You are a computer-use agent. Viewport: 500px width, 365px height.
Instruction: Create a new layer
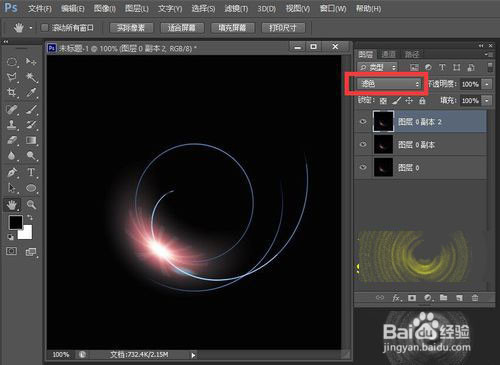[x=459, y=298]
